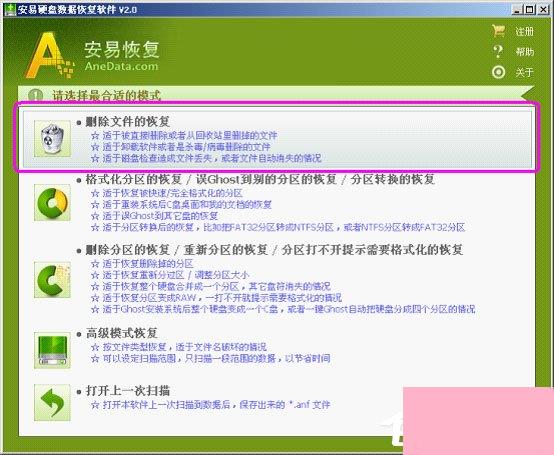Click the 安易恢复 product name text
The image size is (554, 455).
(122, 49)
